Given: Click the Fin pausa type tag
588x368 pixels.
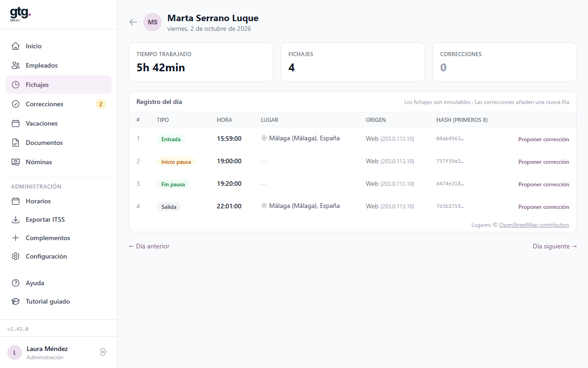Looking at the screenshot, I should point(173,184).
